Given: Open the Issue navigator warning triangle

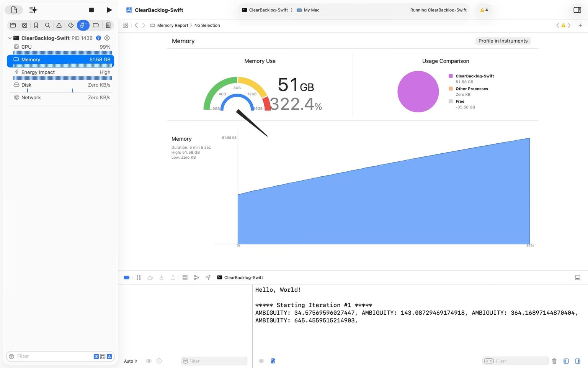Looking at the screenshot, I should click(59, 25).
